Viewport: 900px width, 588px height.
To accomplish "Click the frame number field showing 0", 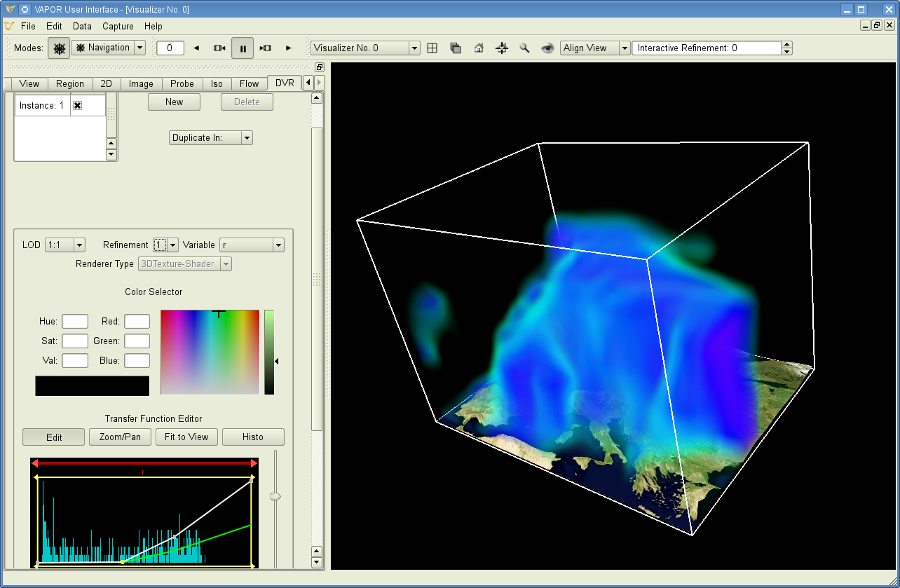I will click(x=170, y=48).
